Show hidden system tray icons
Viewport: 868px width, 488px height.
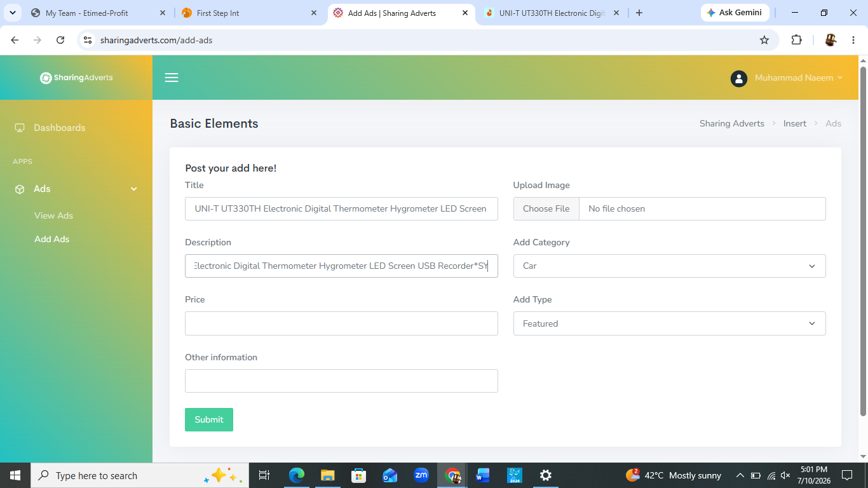740,475
